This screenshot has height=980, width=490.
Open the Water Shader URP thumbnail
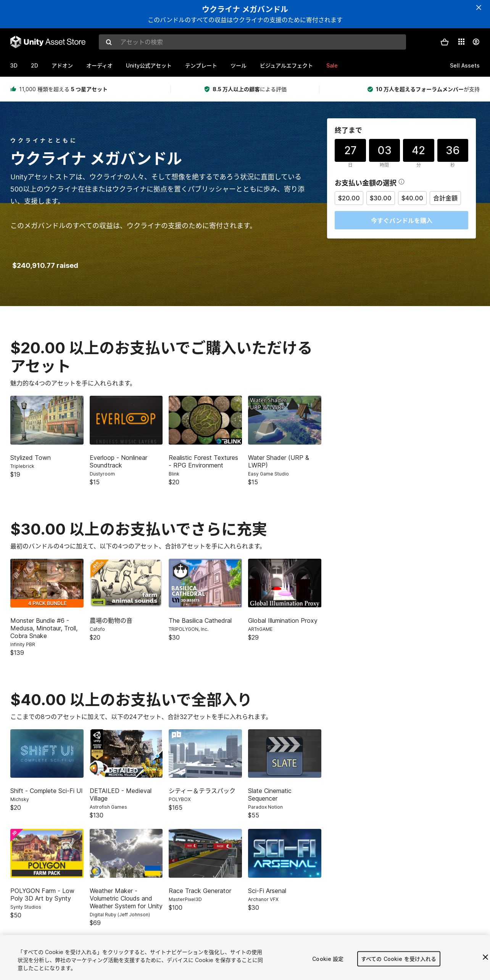(x=285, y=420)
